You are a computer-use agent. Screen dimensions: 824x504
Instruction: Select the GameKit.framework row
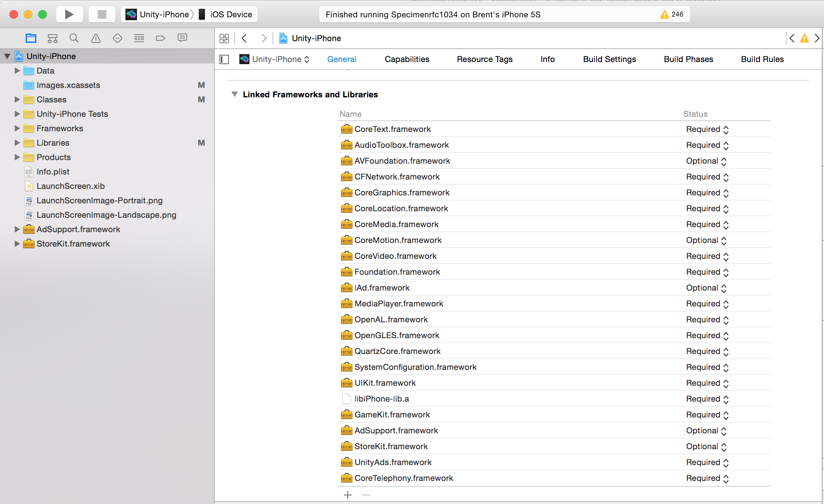point(554,415)
